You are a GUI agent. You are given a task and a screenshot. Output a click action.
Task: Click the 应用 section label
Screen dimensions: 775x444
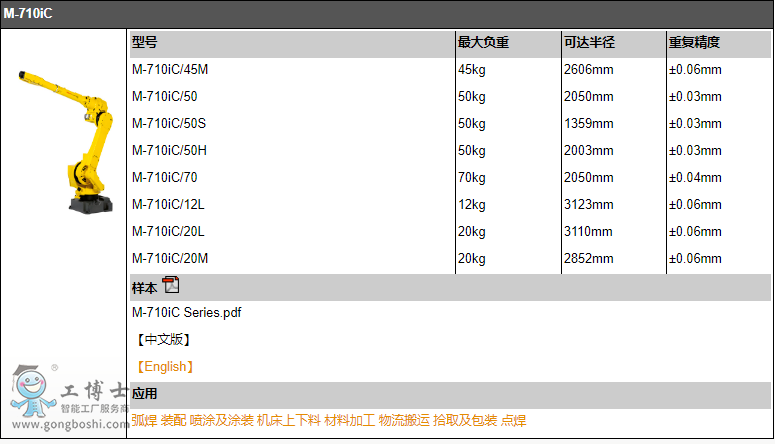pyautogui.click(x=144, y=394)
